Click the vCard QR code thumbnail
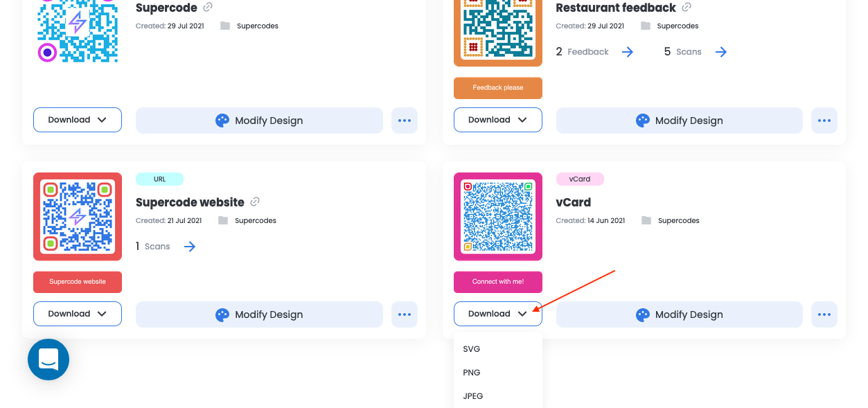868x408 pixels. coord(497,216)
